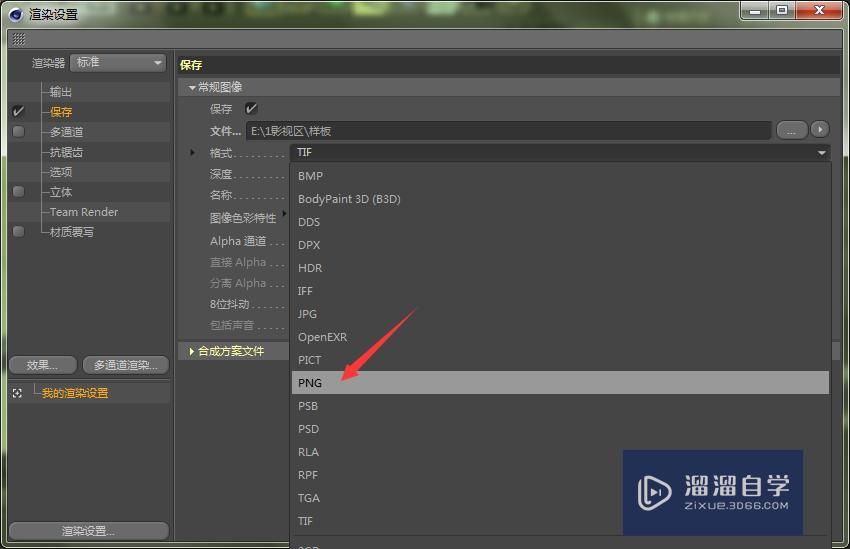
Task: Click the 文件... label
Action: click(225, 131)
